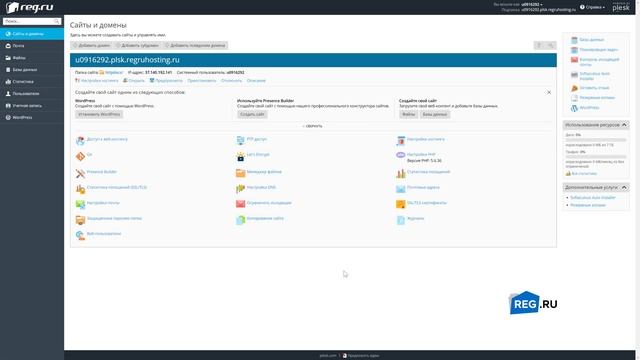Collapse the site creation hints with свернуть
This screenshot has width=640, height=360.
click(x=312, y=126)
